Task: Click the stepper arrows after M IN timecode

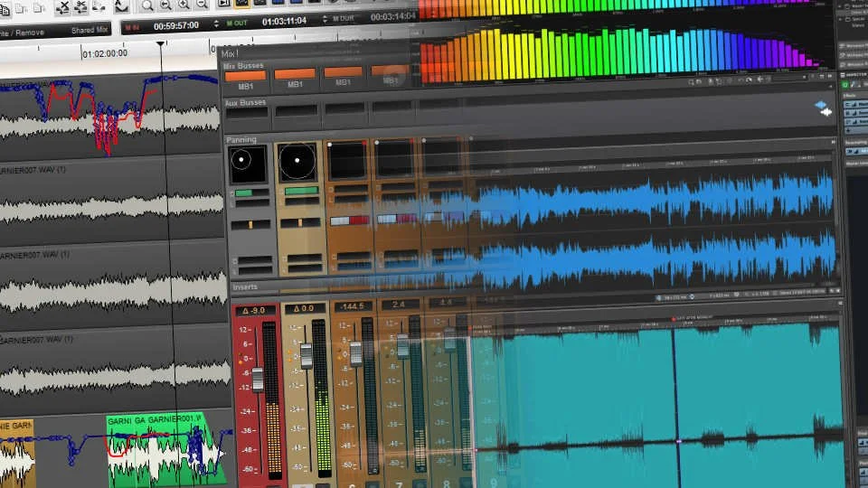Action: (x=216, y=24)
